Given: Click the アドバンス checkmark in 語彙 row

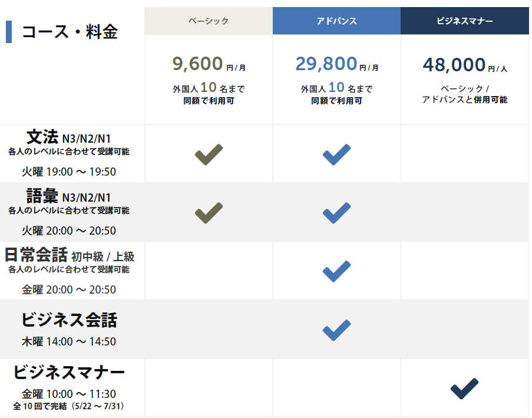Looking at the screenshot, I should pos(336,213).
